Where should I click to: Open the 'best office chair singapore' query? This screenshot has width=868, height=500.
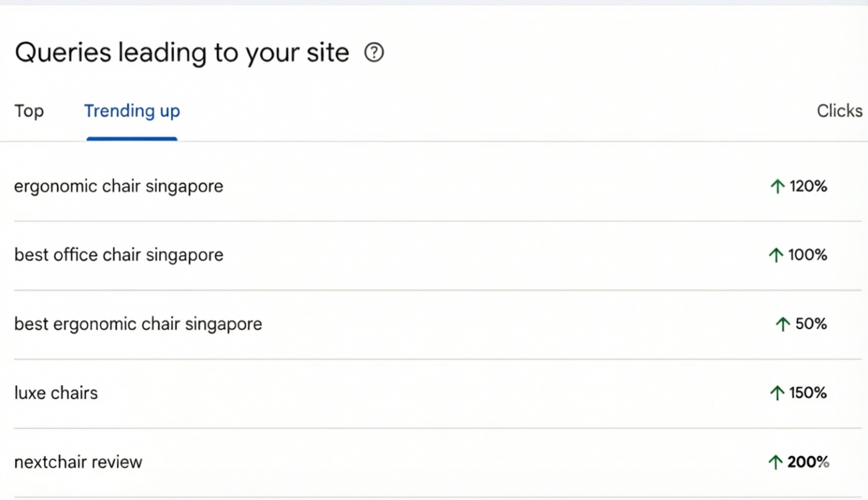[x=118, y=255]
